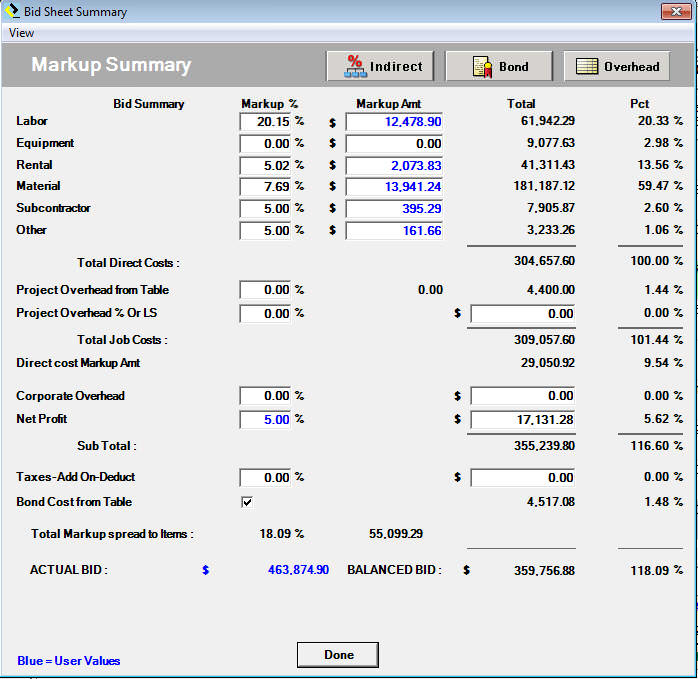Click the Direct cost Markup Amt value 29,050.92

(548, 363)
